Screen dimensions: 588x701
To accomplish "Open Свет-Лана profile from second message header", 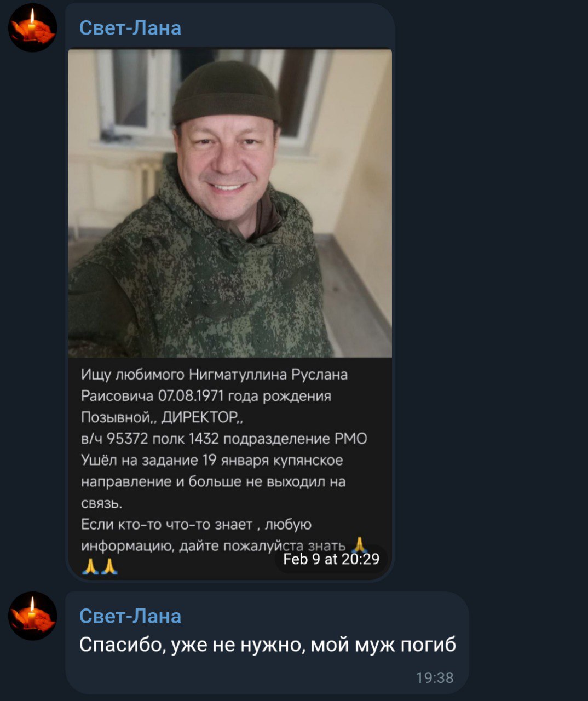I will [x=130, y=616].
